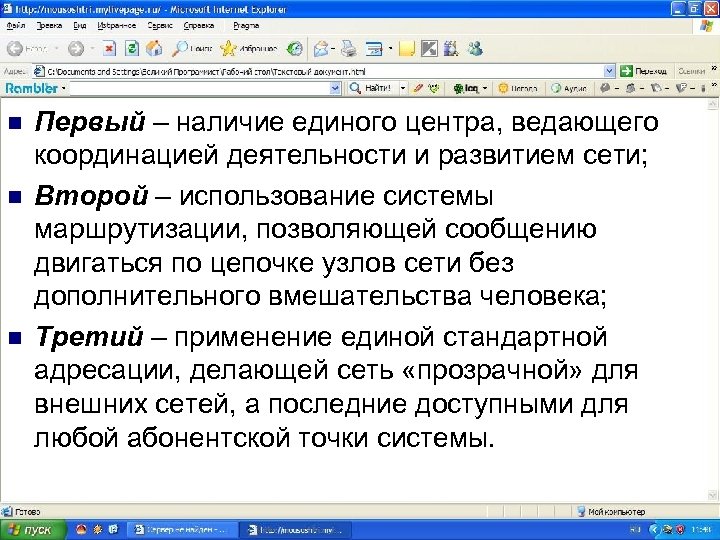This screenshot has width=720, height=540.
Task: Open Audio (Аудио) in Rambler toolbar
Action: (x=569, y=88)
